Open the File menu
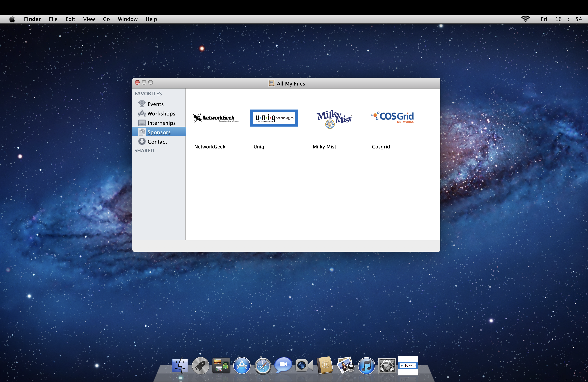Viewport: 588px width, 382px height. (53, 19)
